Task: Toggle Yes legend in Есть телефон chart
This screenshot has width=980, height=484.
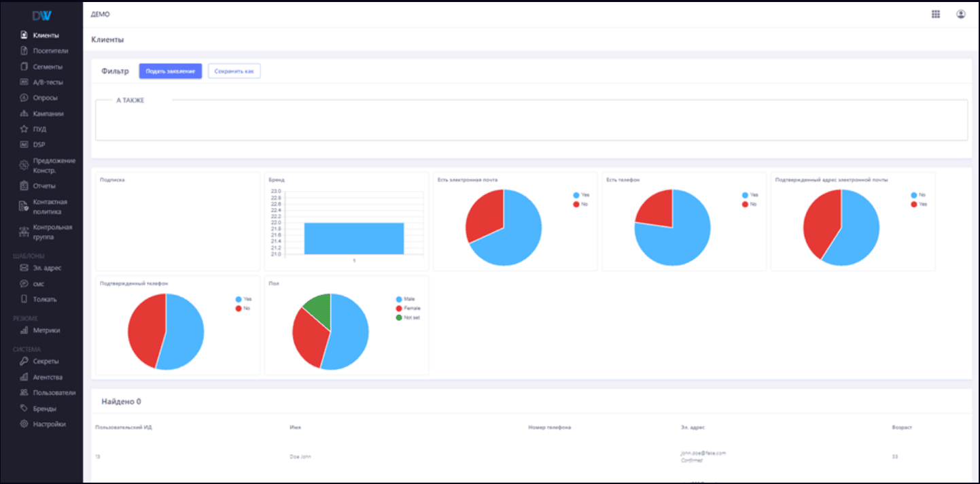Action: point(750,195)
